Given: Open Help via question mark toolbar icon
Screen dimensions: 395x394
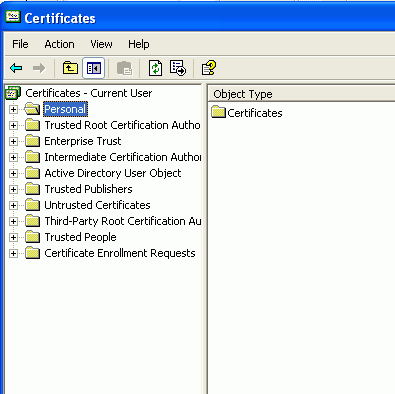Looking at the screenshot, I should [x=209, y=68].
